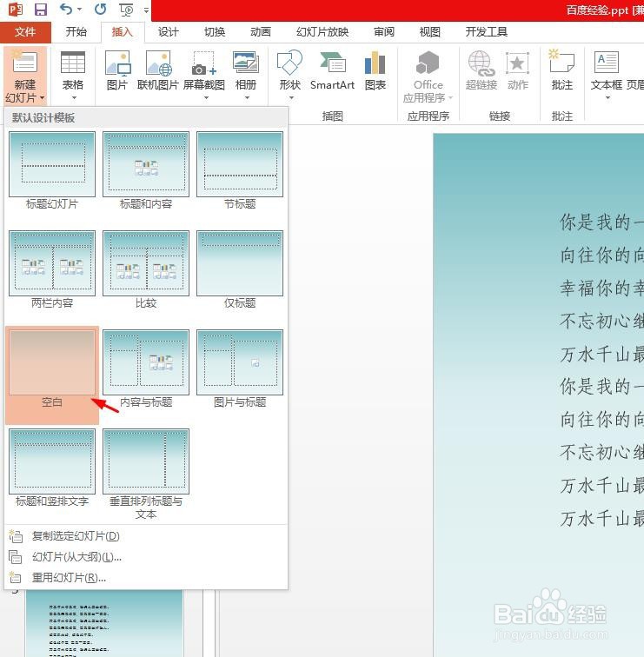Switch to the 动画 ribbon tab
This screenshot has width=644, height=657.
261,32
